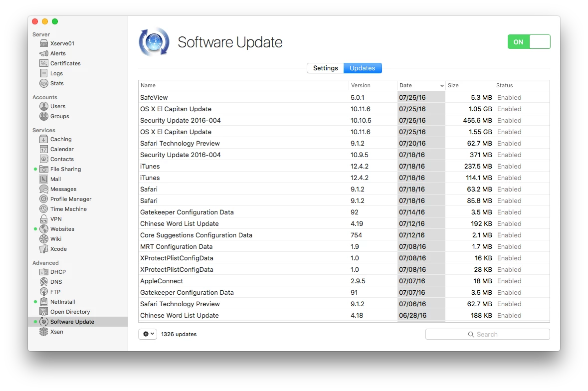Image resolution: width=588 pixels, height=391 pixels.
Task: Open the Caching service icon
Action: (x=44, y=139)
